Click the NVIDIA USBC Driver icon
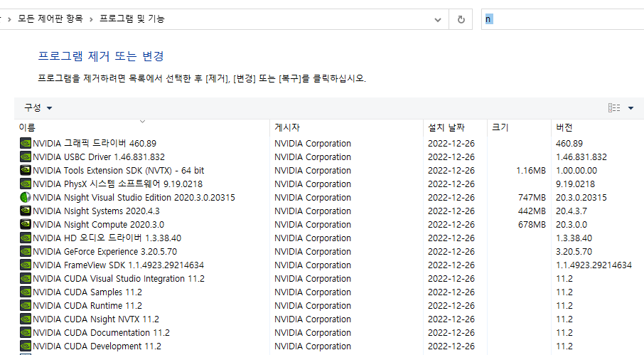Image resolution: width=644 pixels, height=355 pixels. click(26, 157)
